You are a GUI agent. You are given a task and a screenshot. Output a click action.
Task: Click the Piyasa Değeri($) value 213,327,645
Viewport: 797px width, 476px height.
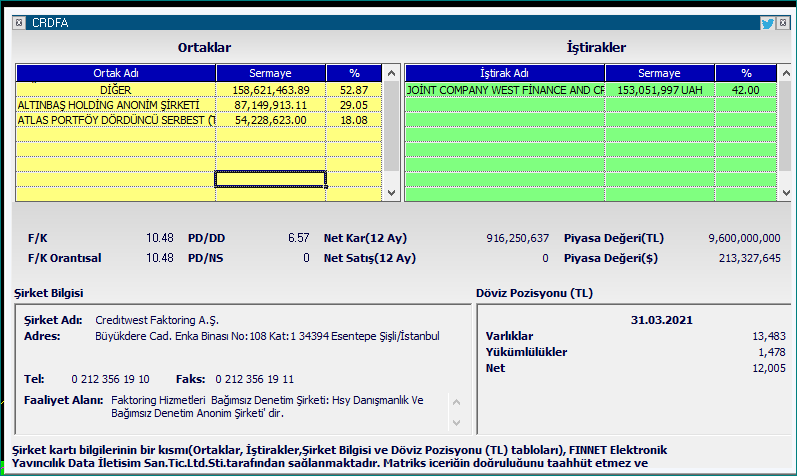click(x=749, y=258)
